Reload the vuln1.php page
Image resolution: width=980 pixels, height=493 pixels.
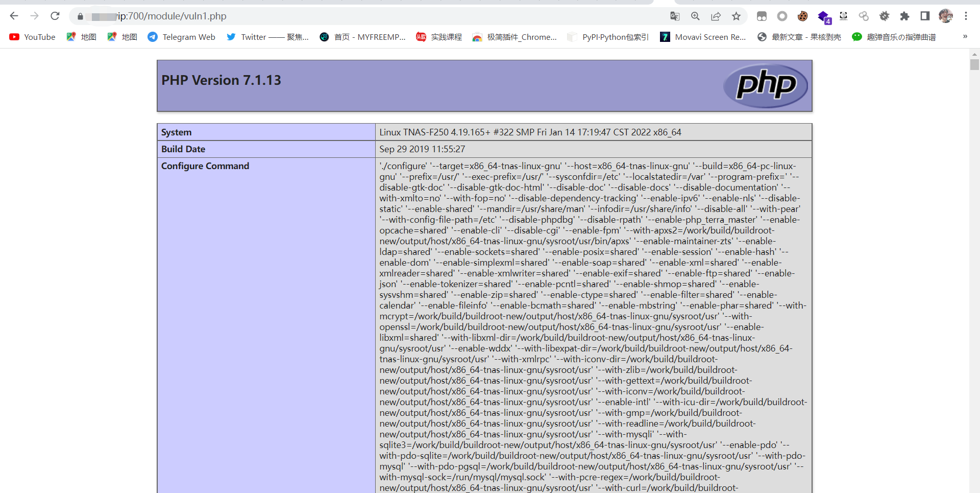55,16
